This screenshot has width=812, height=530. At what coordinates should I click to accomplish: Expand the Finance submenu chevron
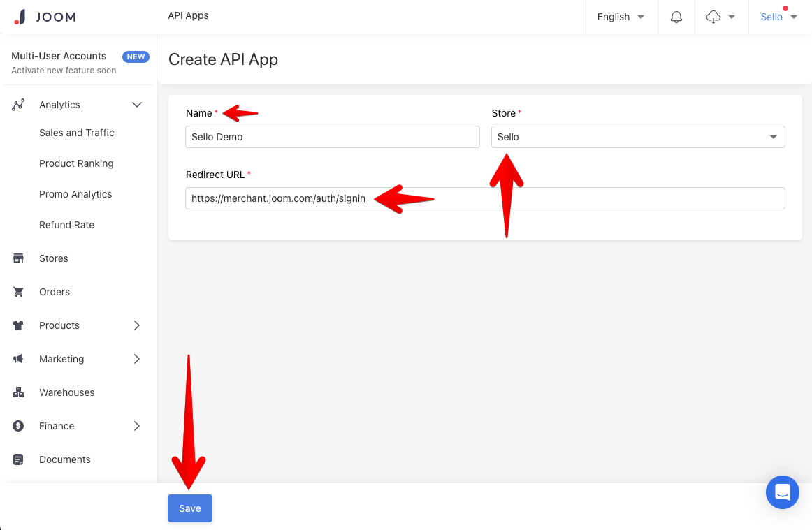137,426
